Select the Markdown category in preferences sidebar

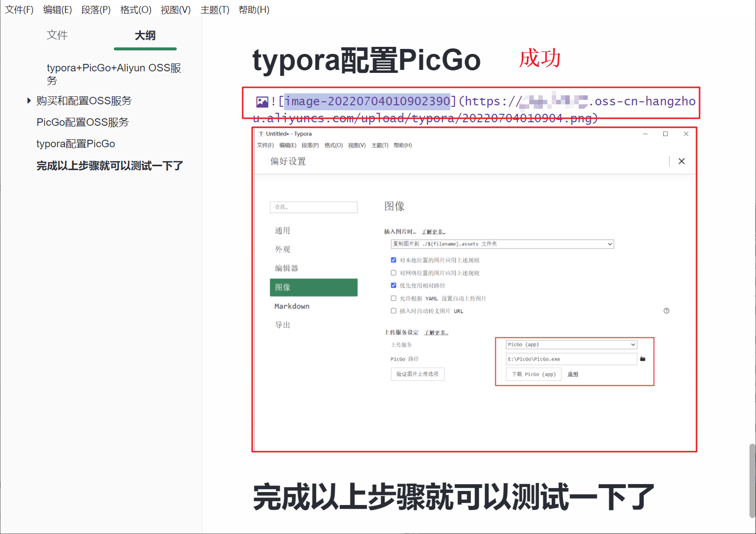[x=292, y=306]
